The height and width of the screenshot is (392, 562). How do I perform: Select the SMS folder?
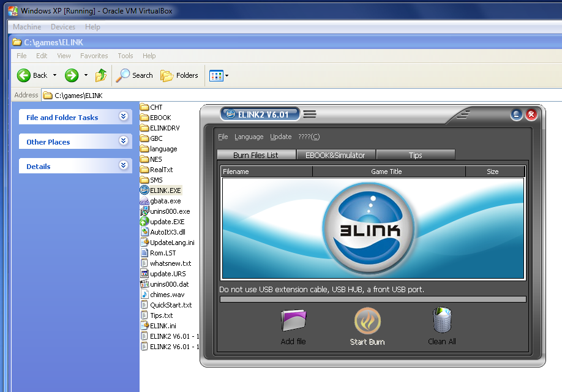click(x=151, y=179)
